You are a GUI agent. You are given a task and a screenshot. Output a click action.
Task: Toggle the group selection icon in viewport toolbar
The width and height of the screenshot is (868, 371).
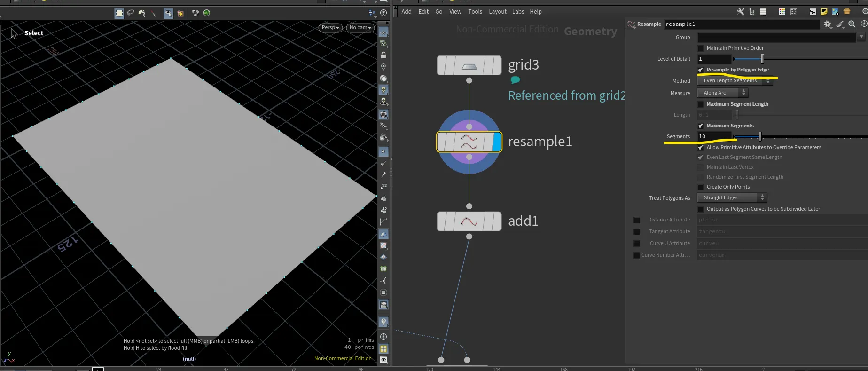[180, 13]
